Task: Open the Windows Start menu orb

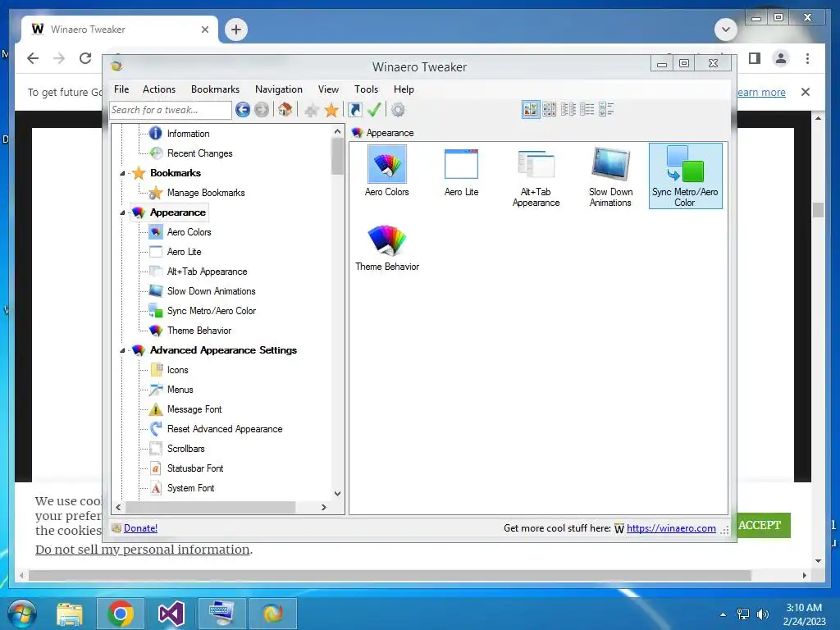Action: pos(22,614)
